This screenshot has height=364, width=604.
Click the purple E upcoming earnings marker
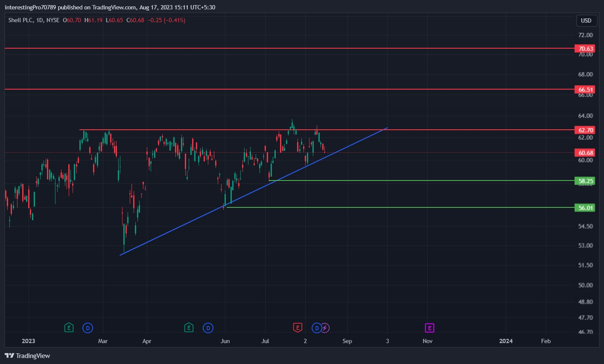[x=429, y=328]
